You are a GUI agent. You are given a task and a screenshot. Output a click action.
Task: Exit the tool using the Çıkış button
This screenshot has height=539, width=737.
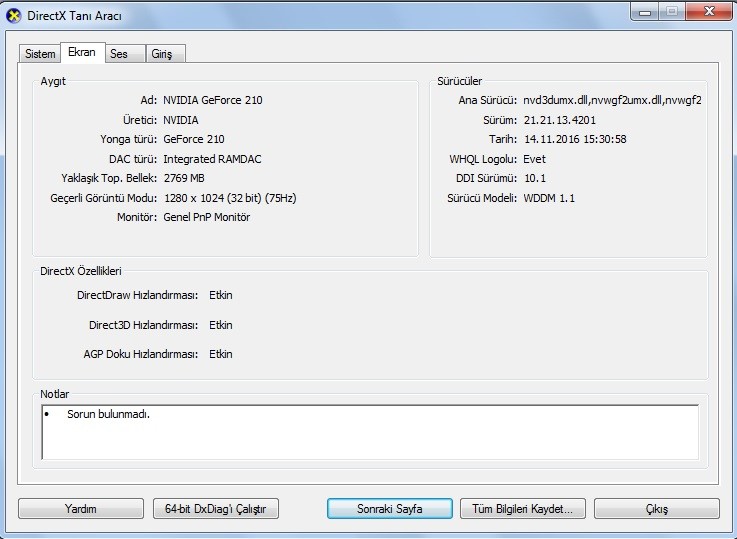pos(656,509)
